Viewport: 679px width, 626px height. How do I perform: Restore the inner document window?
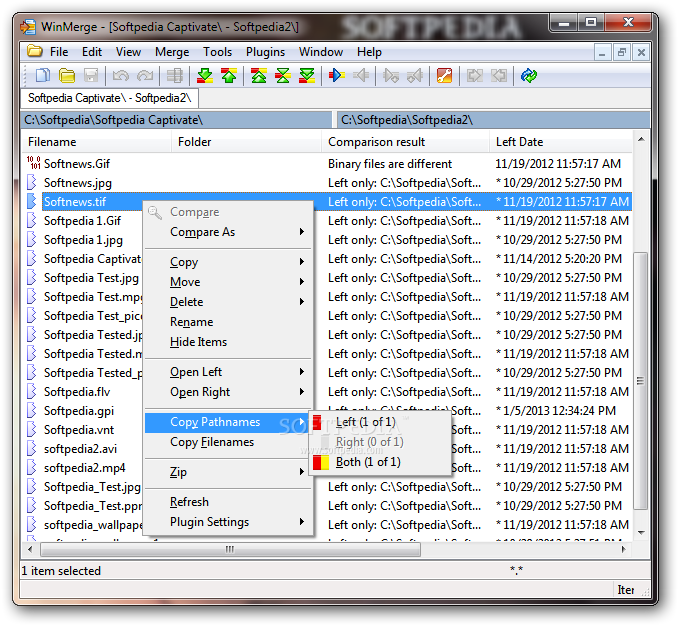tap(621, 53)
